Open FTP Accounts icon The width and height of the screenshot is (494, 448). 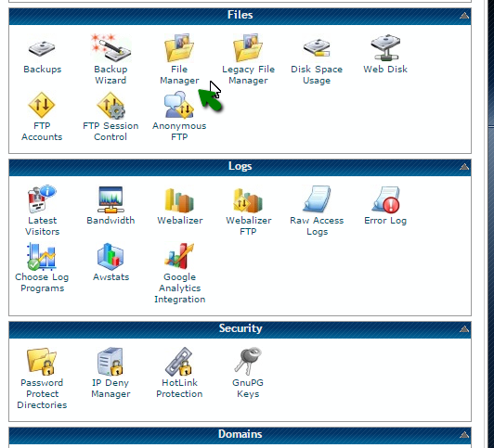point(42,105)
